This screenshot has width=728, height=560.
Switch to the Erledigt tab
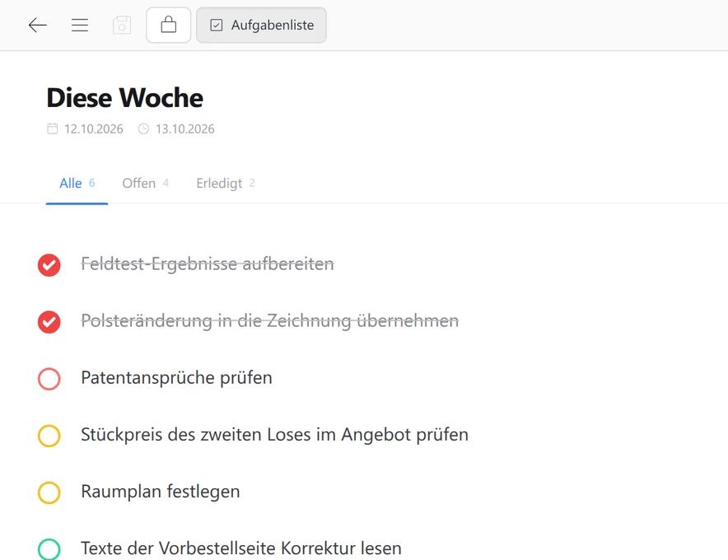click(x=226, y=184)
